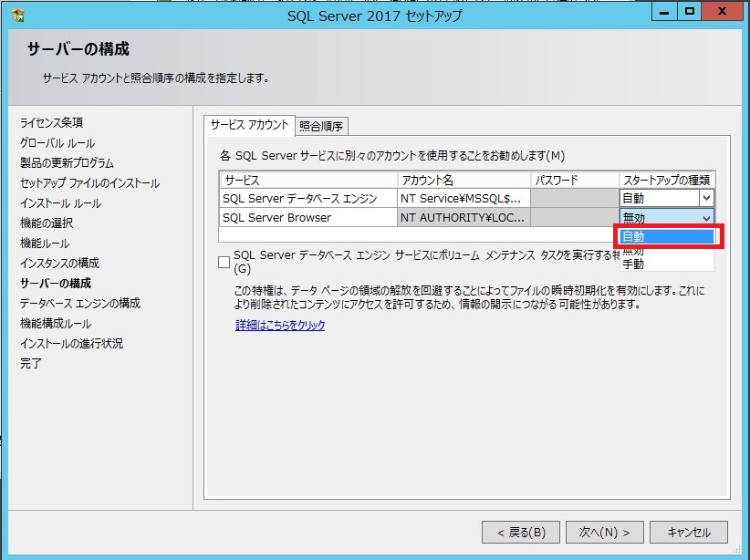Click the 次へ(N) button
The image size is (750, 560).
pyautogui.click(x=605, y=532)
